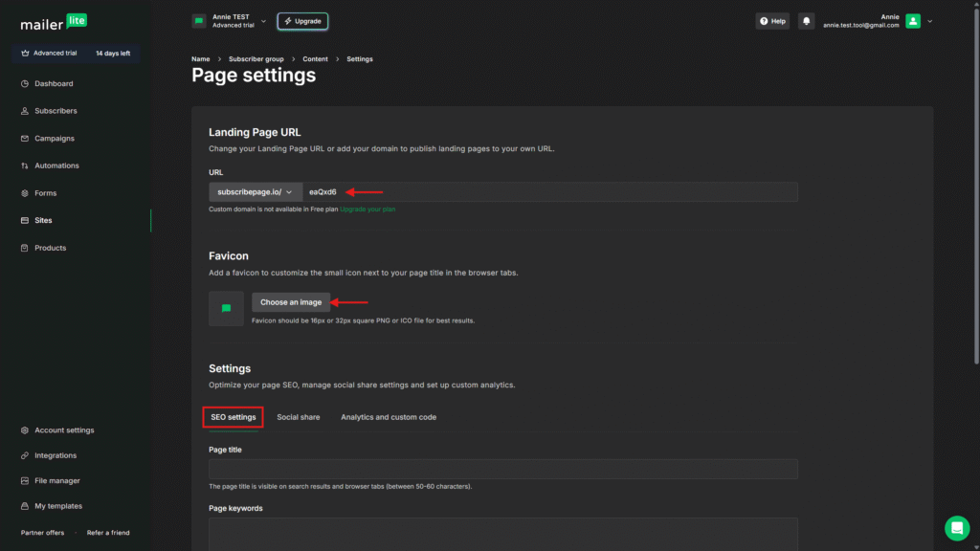Screen dimensions: 980x551
Task: Switch to the Social share tab
Action: click(299, 417)
